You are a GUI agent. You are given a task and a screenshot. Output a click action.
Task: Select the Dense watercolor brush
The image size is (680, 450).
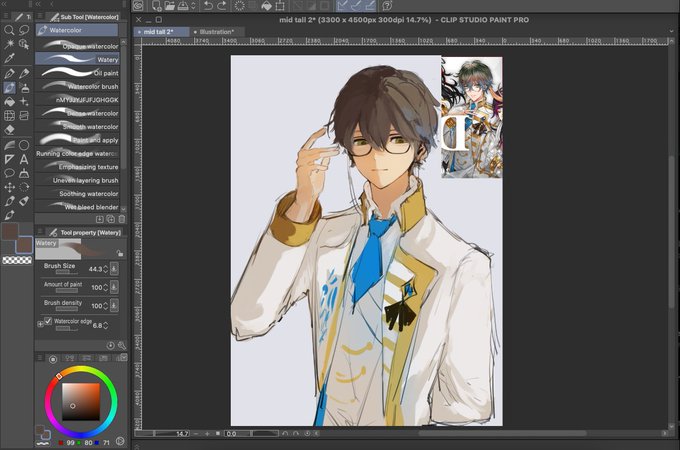coord(77,113)
